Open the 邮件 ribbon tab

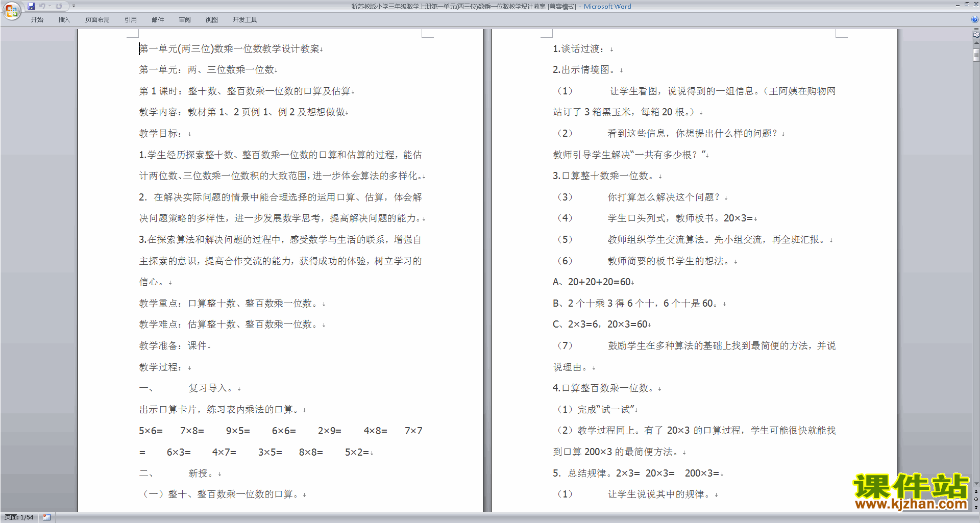158,19
